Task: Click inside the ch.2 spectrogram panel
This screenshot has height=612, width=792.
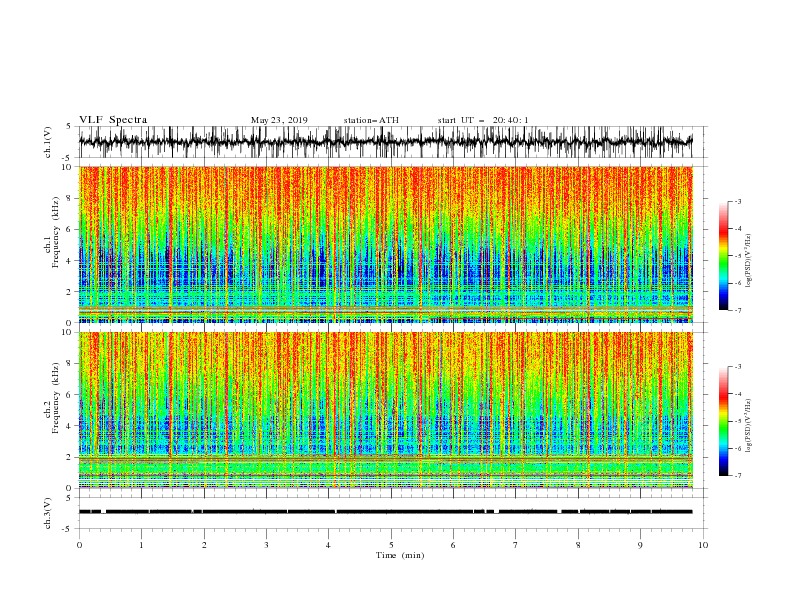Action: tap(385, 410)
